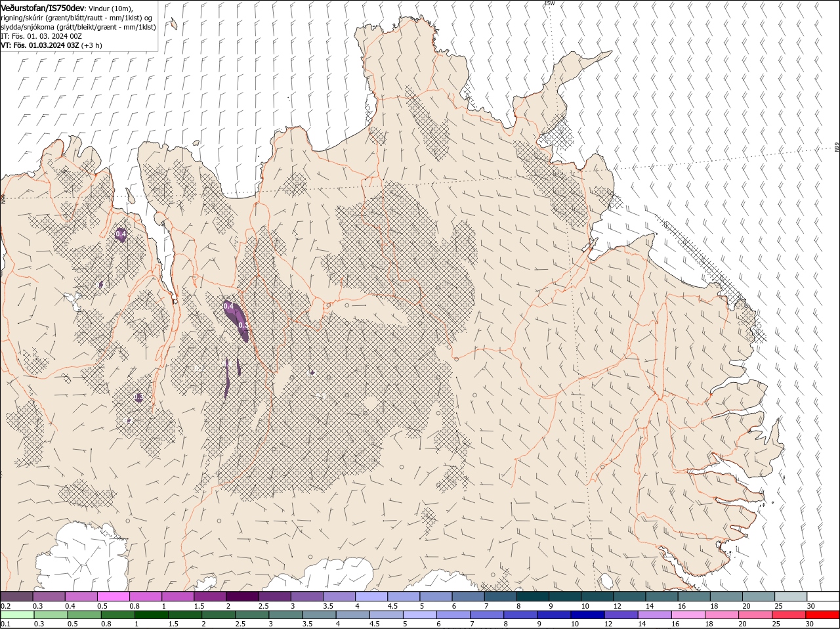The height and width of the screenshot is (629, 840).
Task: Click the "Vindur (10m)," text in the header
Action: pos(110,8)
